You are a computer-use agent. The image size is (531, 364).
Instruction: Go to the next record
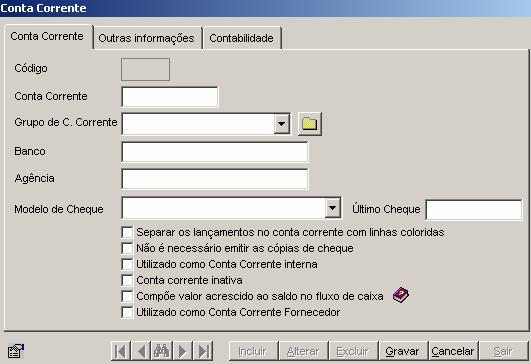click(x=183, y=351)
